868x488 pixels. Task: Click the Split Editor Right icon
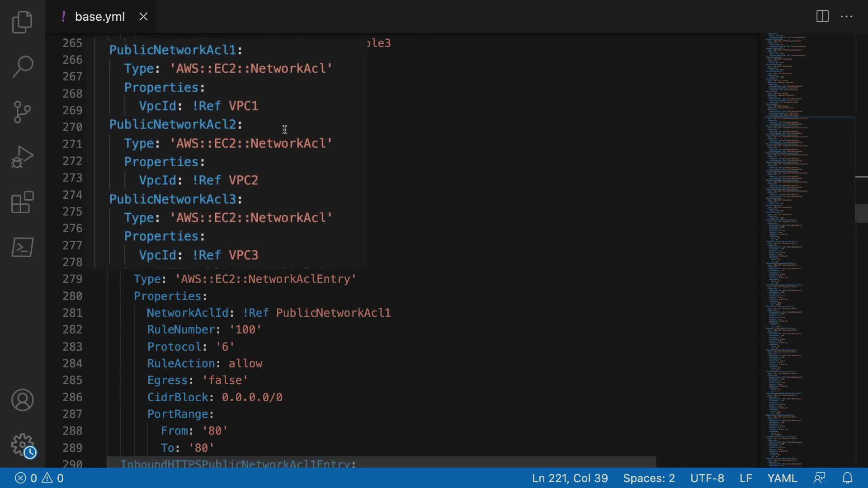822,17
